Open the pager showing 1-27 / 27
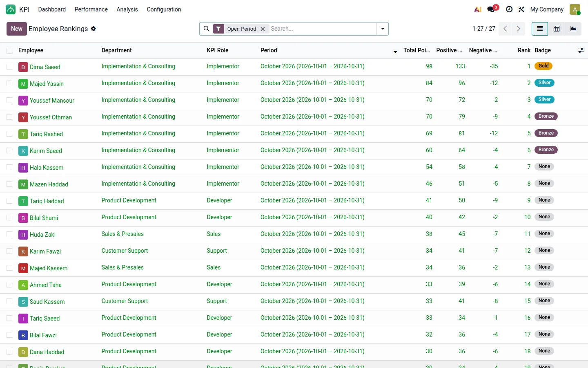This screenshot has width=588, height=368. pyautogui.click(x=484, y=29)
